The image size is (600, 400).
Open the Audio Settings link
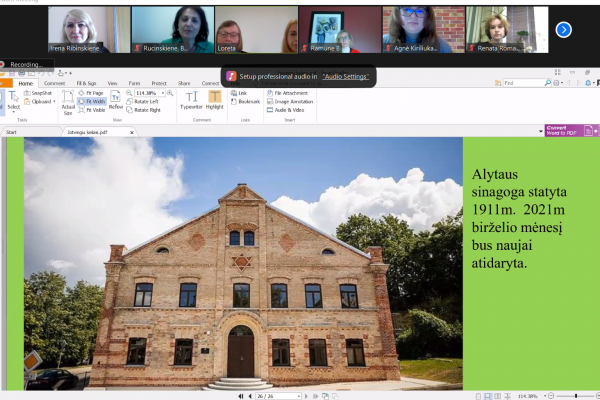[346, 77]
